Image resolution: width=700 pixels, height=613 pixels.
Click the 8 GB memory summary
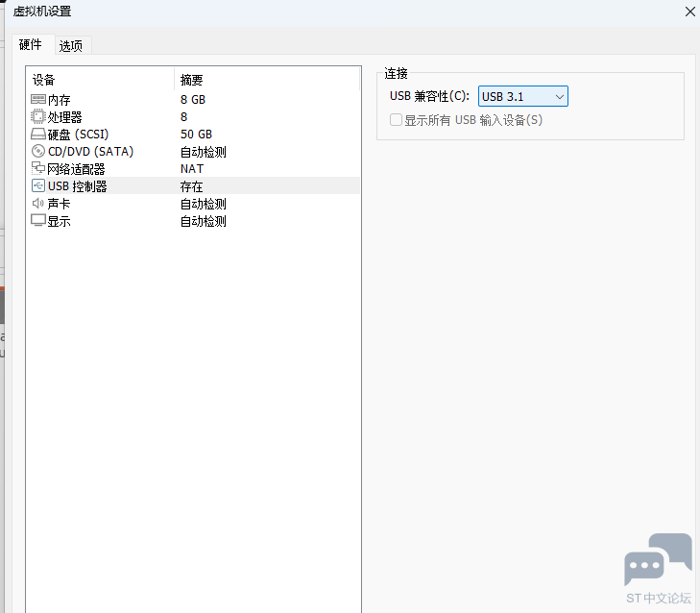[x=192, y=100]
